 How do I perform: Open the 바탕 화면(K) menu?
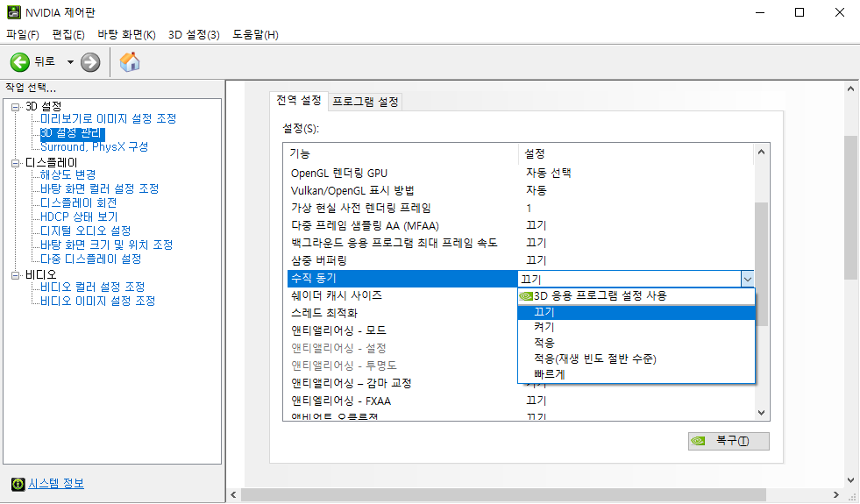[x=127, y=34]
